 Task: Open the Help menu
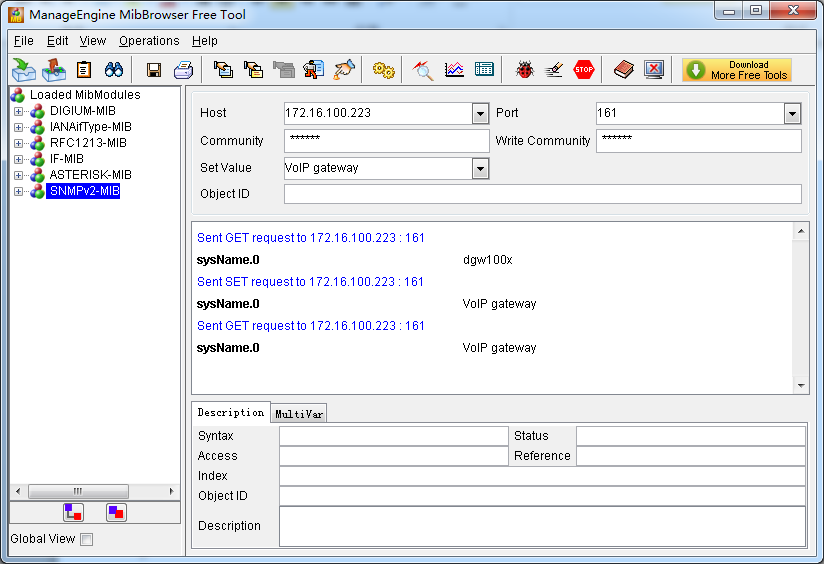tap(204, 41)
